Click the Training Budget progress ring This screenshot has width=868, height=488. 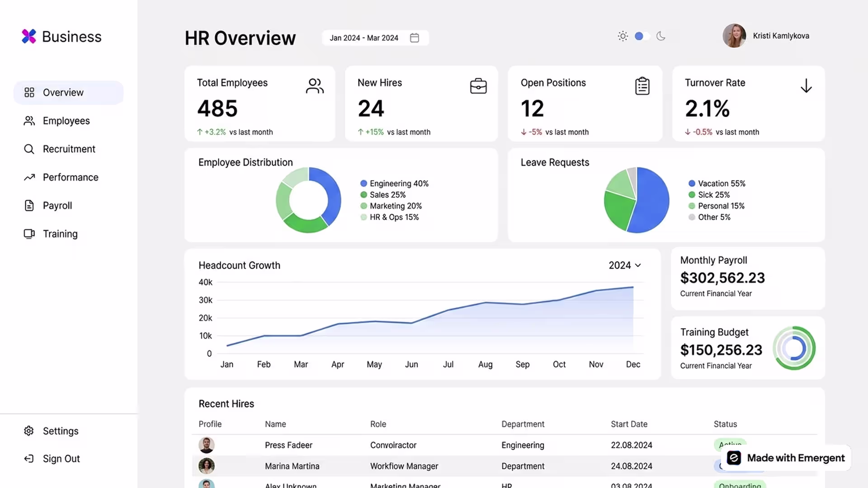click(794, 348)
